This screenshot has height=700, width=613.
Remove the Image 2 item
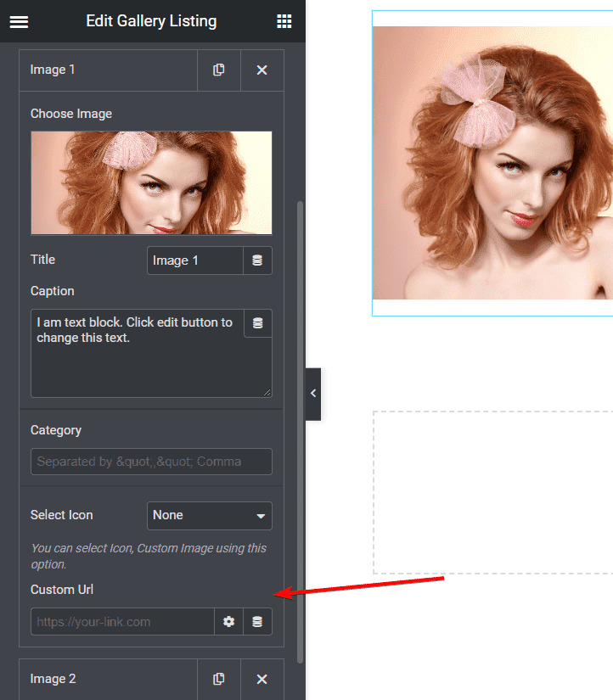(262, 679)
